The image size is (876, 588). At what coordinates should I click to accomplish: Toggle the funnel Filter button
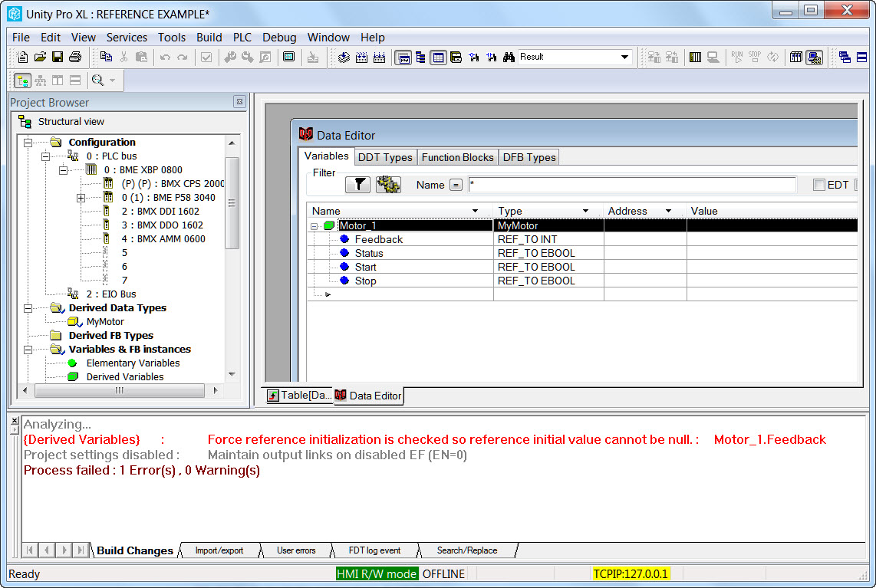pos(357,185)
